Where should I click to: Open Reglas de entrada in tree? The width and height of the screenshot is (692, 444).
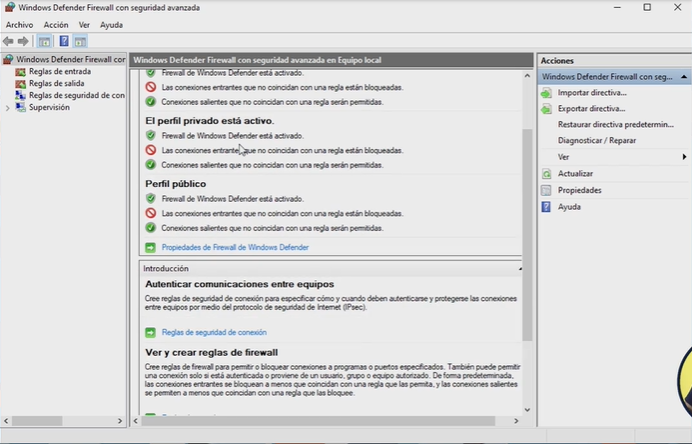(x=60, y=71)
